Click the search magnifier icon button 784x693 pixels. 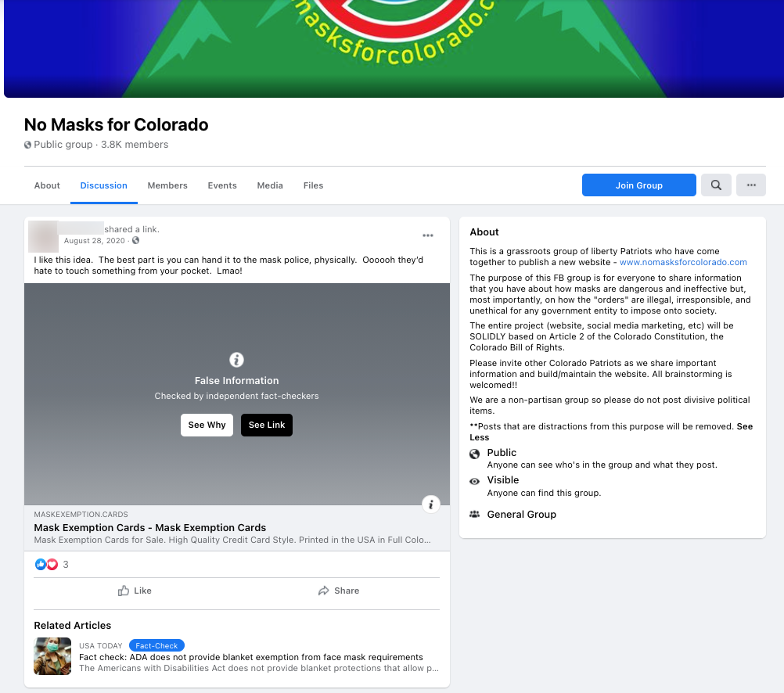coord(716,185)
